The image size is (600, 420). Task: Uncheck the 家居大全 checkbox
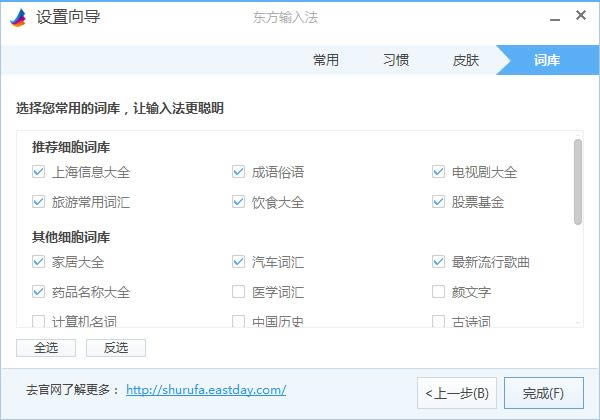[x=38, y=262]
